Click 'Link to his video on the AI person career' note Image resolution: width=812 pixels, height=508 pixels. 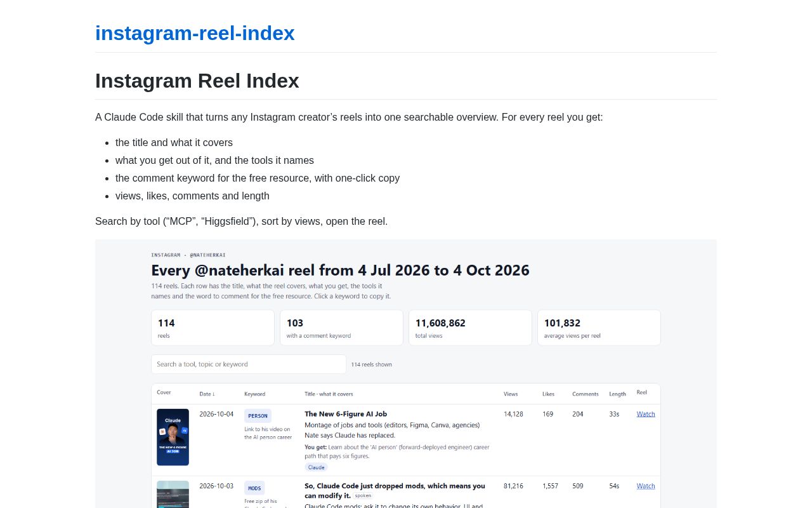(x=268, y=433)
